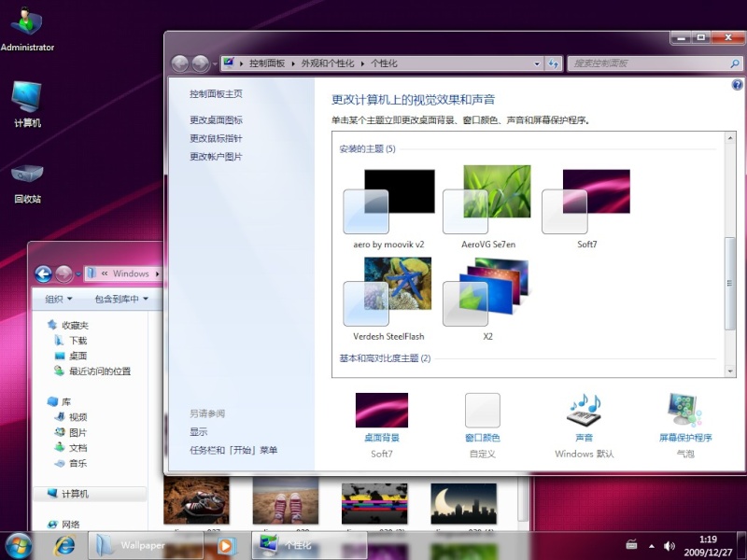This screenshot has width=747, height=560.
Task: Click 控制面板 in the breadcrumb path
Action: [x=267, y=63]
